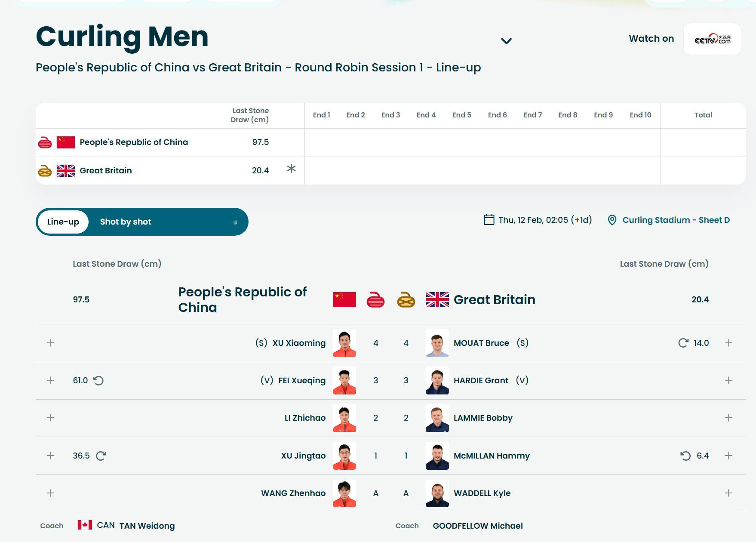The height and width of the screenshot is (542, 756).
Task: Click clockwise rotation icon beside XU Jingtao's 36.5
Action: pyautogui.click(x=101, y=456)
